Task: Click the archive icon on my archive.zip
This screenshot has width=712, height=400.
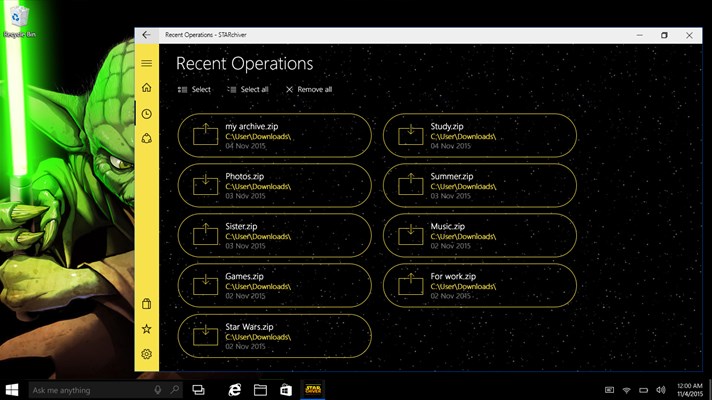Action: [205, 135]
